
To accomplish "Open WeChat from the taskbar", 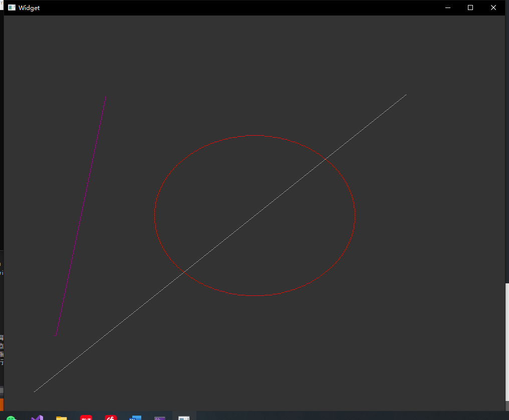I will (11, 417).
